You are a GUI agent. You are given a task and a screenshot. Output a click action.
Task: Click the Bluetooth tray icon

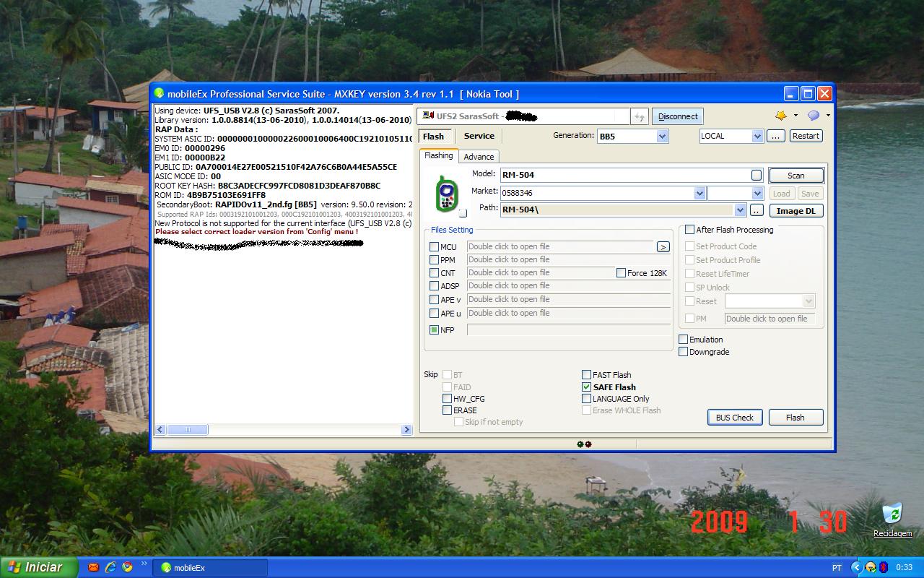click(884, 567)
